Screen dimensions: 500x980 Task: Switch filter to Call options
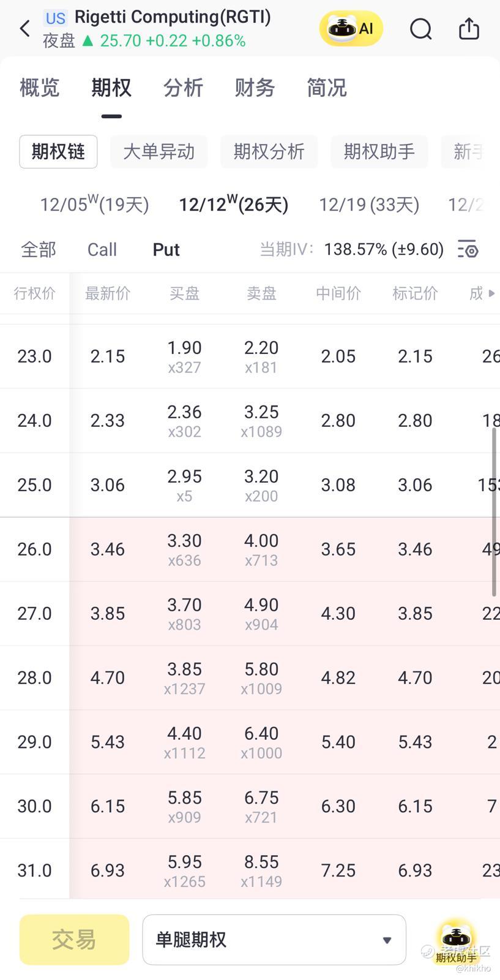102,249
